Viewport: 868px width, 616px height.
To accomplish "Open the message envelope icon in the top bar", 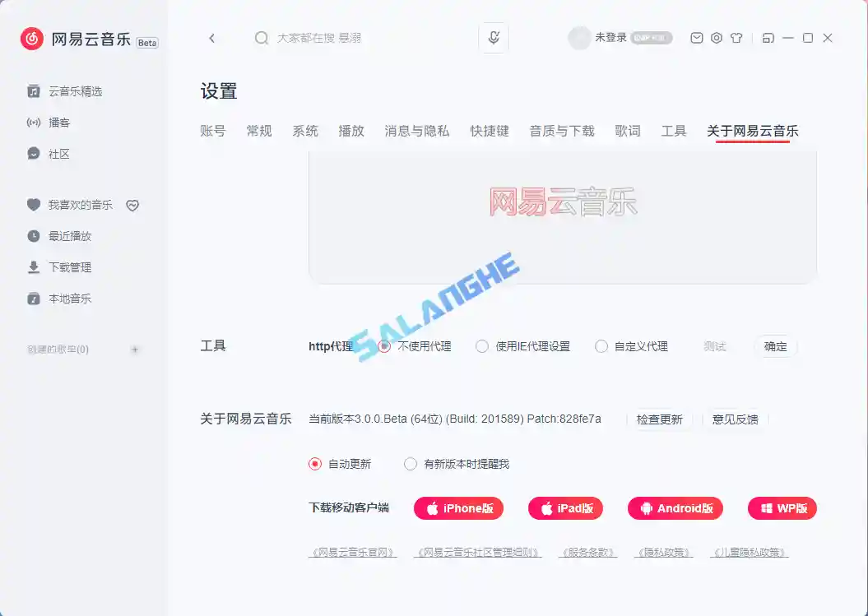I will tap(696, 37).
